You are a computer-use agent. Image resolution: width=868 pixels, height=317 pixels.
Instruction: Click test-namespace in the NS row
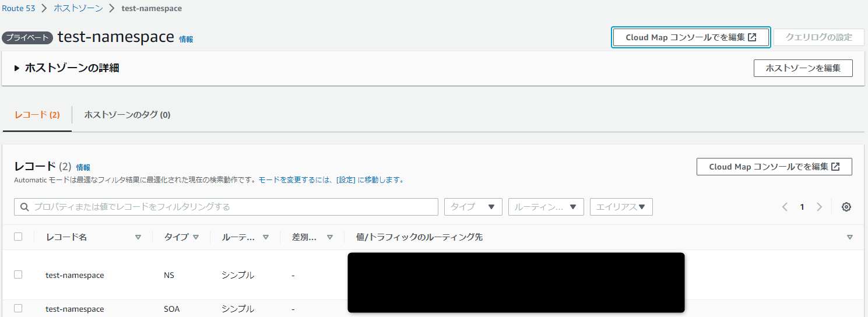tap(75, 275)
